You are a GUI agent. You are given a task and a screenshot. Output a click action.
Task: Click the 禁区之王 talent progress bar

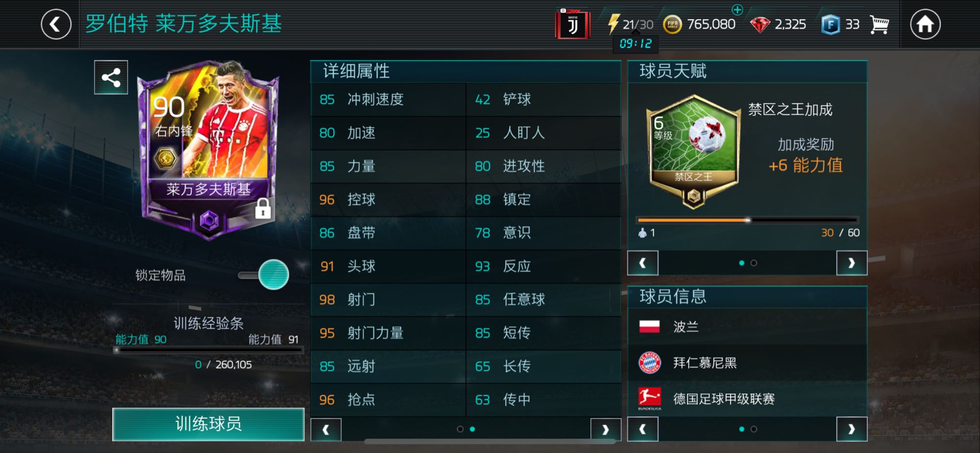point(747,220)
